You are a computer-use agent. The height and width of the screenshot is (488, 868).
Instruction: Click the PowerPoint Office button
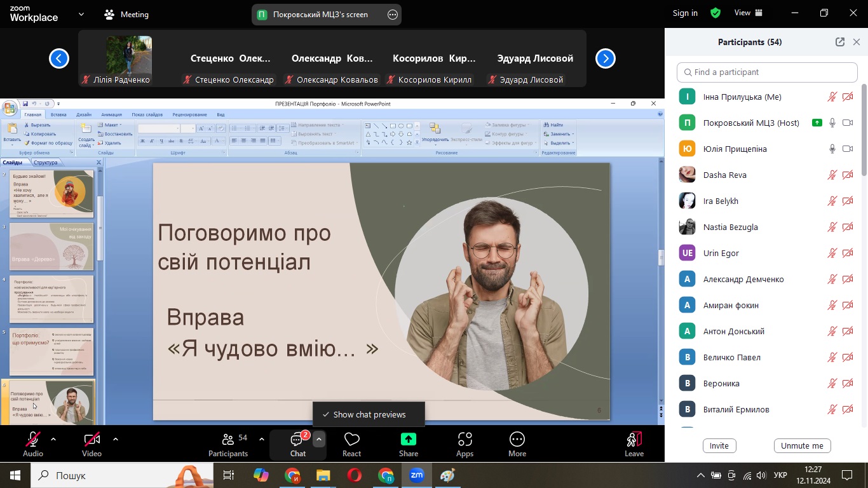[10, 107]
